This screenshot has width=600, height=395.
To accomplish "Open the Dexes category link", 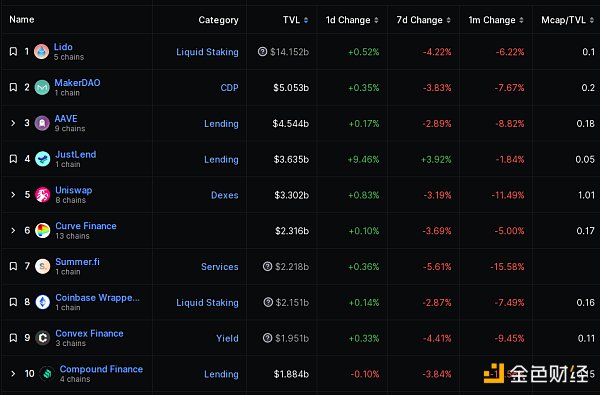I will coord(225,195).
